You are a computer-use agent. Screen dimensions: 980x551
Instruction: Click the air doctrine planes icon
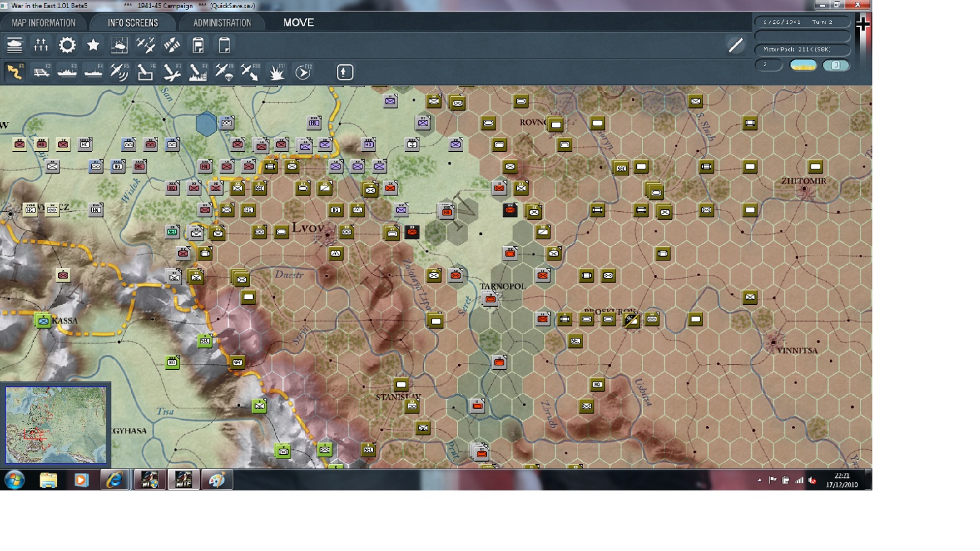(x=146, y=45)
